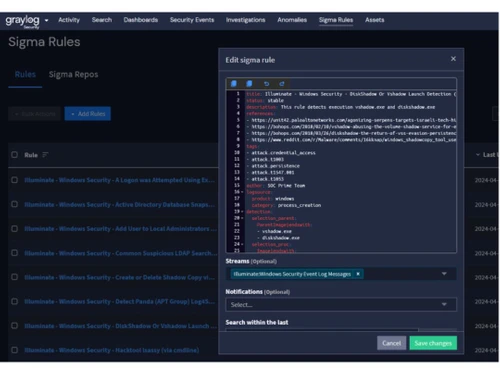Viewport: 500px width, 375px height.
Task: Expand the Streams dropdown arrow
Action: (x=444, y=274)
